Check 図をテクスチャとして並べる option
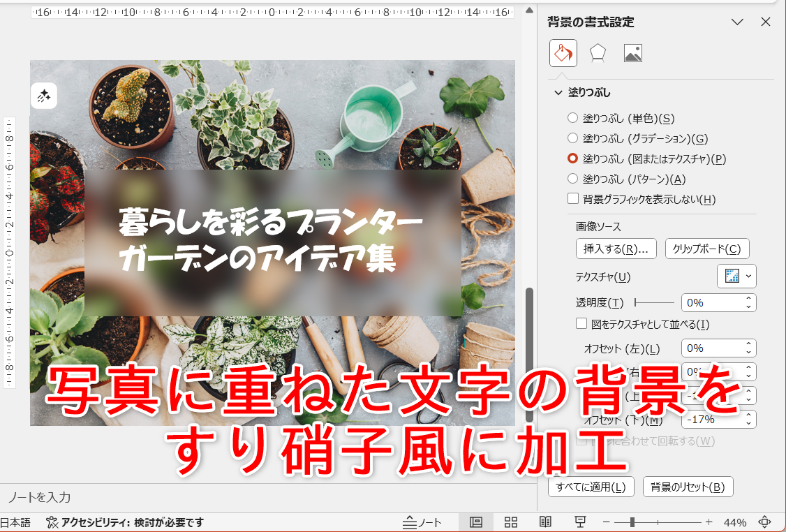Viewport: 786px width, 532px height. coord(581,323)
